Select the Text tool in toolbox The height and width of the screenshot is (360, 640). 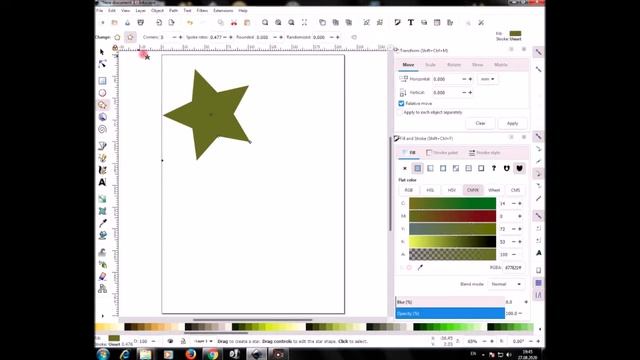pos(102,182)
